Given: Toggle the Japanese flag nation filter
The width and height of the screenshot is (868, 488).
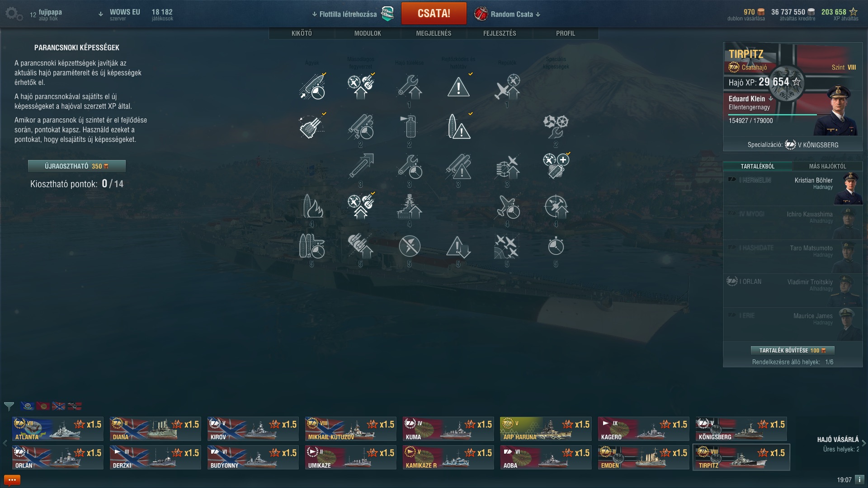Looking at the screenshot, I should tap(43, 406).
